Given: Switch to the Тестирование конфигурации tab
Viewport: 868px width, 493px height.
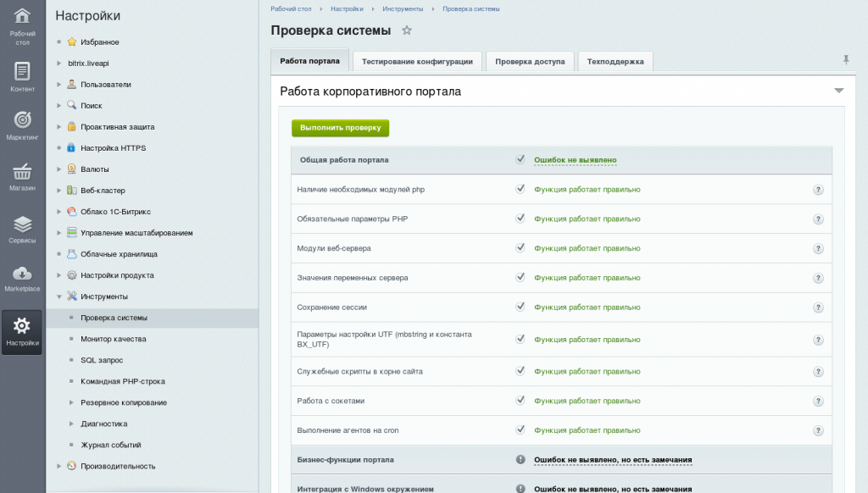Looking at the screenshot, I should point(417,62).
